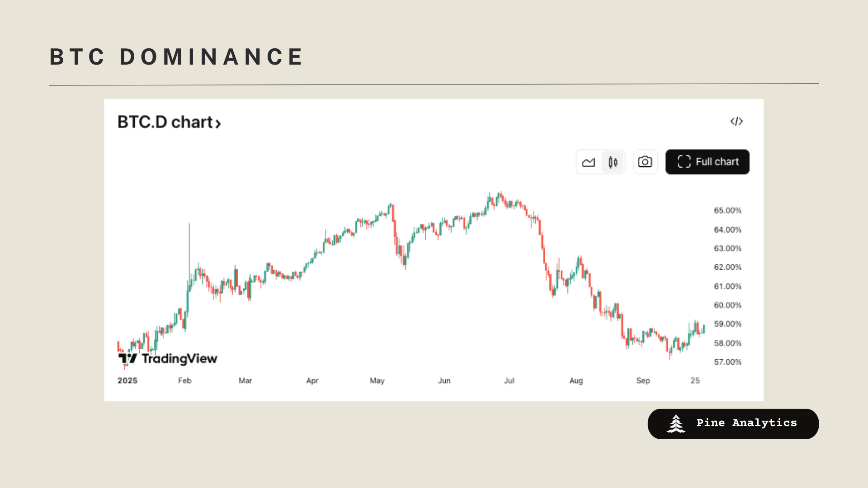Switch to area line chart view
This screenshot has width=868, height=488.
[x=589, y=162]
